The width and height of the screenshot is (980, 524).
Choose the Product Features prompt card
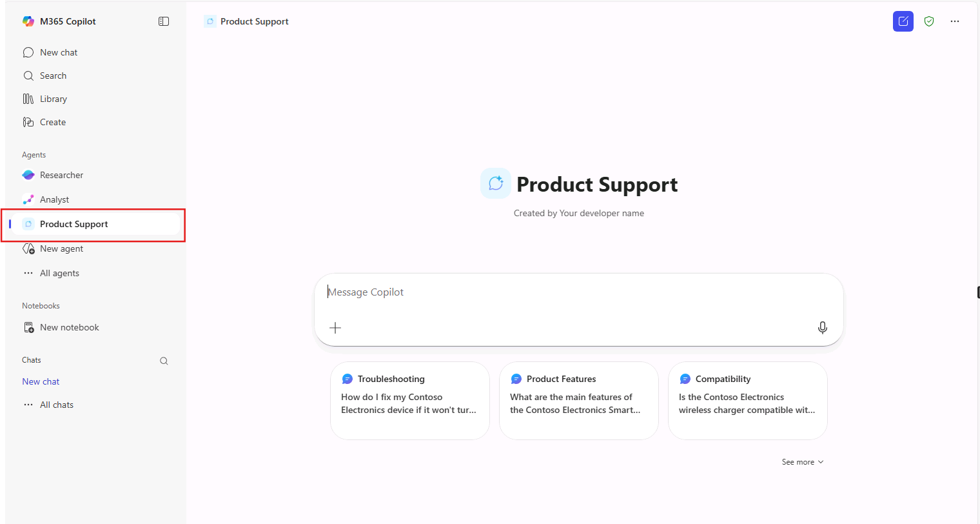(x=579, y=400)
